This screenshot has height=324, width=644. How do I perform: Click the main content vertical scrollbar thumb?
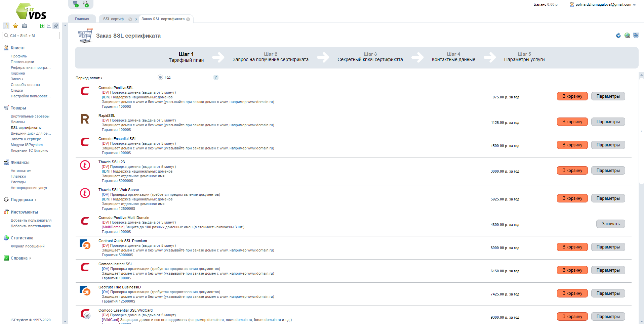642,131
